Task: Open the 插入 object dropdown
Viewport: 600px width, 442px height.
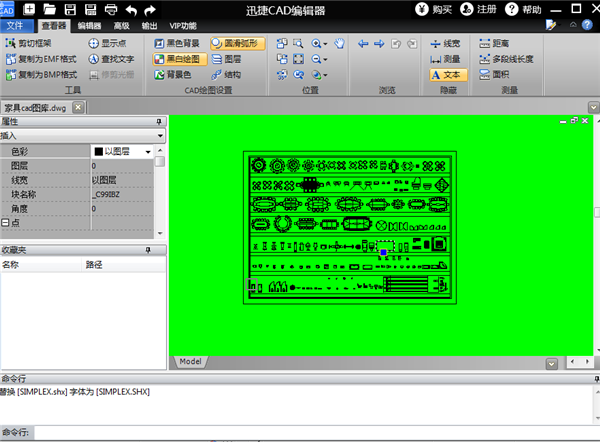Action: [160, 135]
